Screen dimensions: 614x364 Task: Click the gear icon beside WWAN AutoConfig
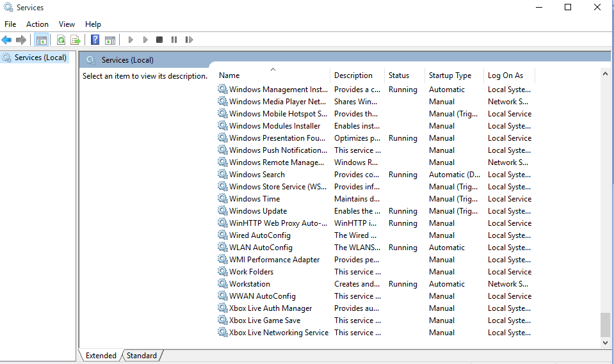pos(223,296)
